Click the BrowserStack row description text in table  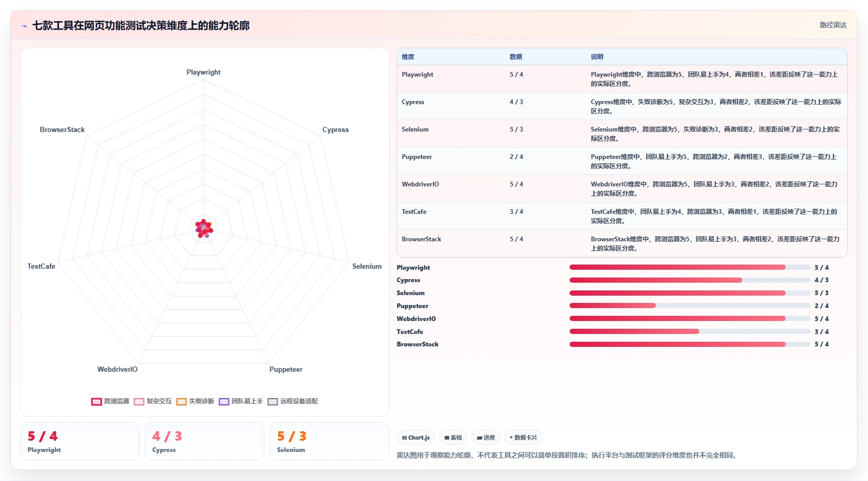click(715, 244)
